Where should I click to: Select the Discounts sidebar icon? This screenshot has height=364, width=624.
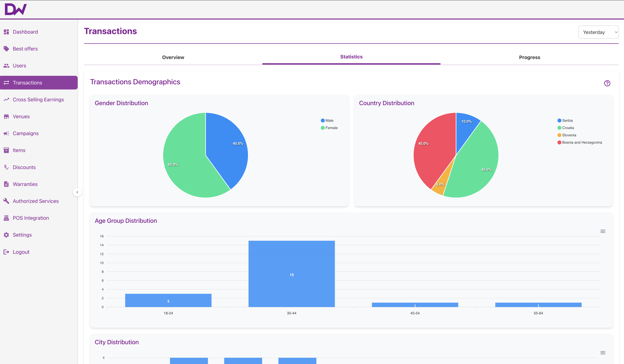(6, 167)
